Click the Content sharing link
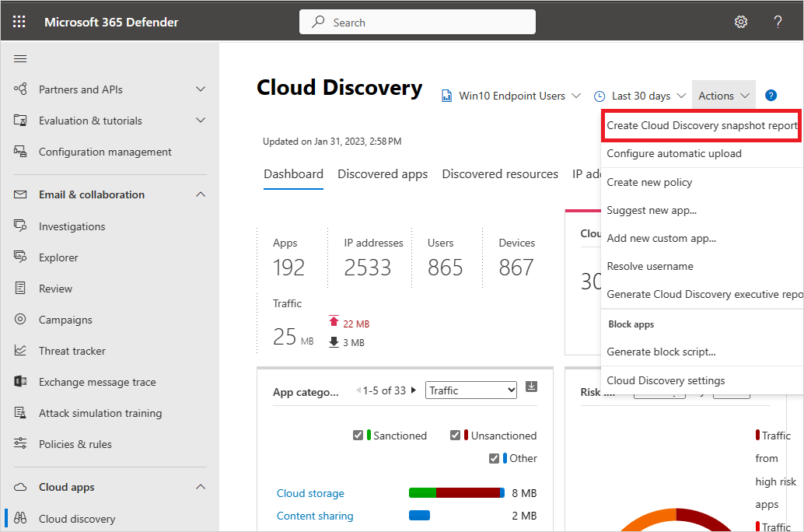Viewport: 804px width, 532px height. (x=315, y=516)
